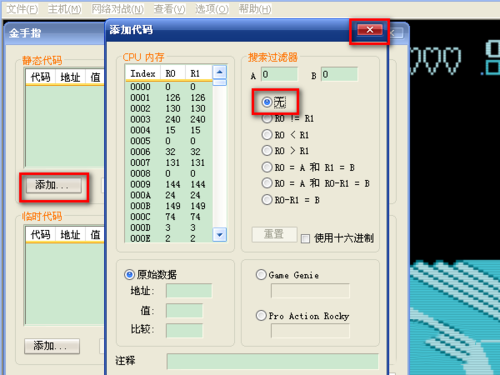Click 地址 header in 静态代码 list

pos(70,77)
